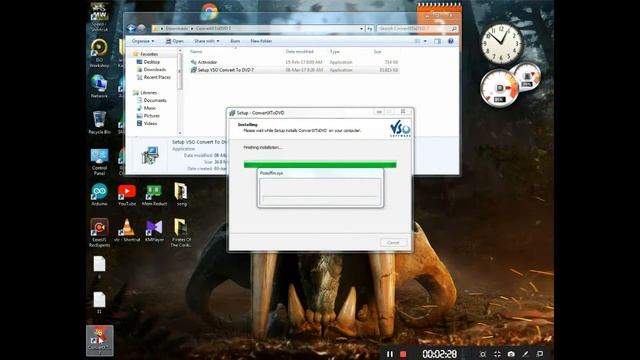
Task: Pause the screen recording
Action: tap(390, 354)
